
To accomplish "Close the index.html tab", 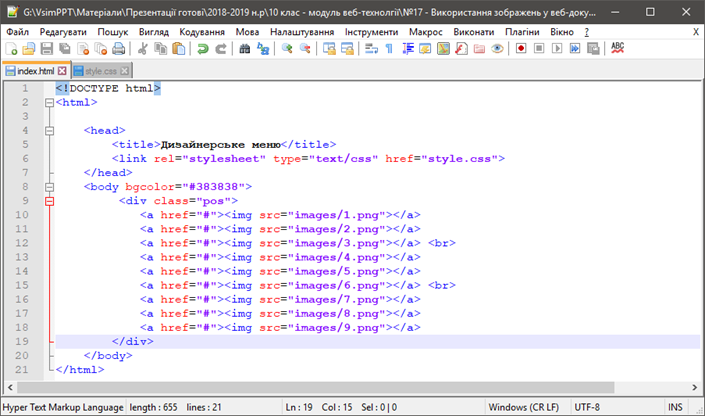I will click(62, 71).
